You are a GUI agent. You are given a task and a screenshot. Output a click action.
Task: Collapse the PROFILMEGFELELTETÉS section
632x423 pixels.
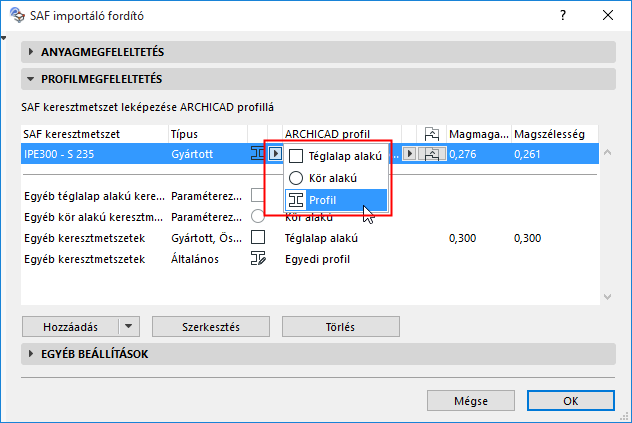318,79
